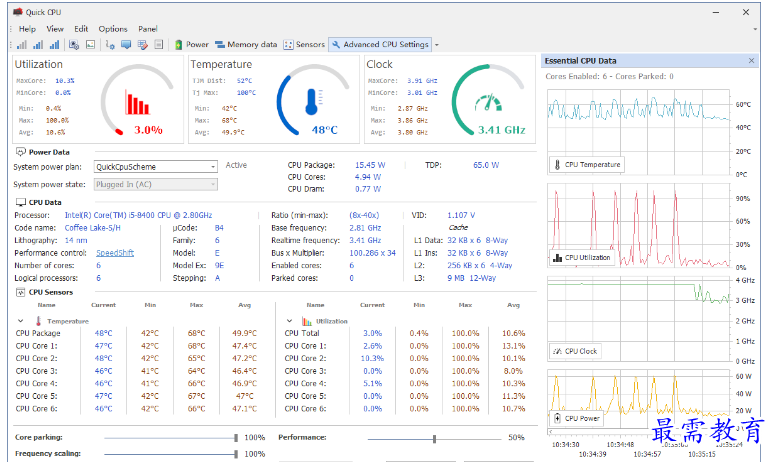Click the Avg column header in Utilization table
Image resolution: width=773 pixels, height=462 pixels.
coord(513,305)
